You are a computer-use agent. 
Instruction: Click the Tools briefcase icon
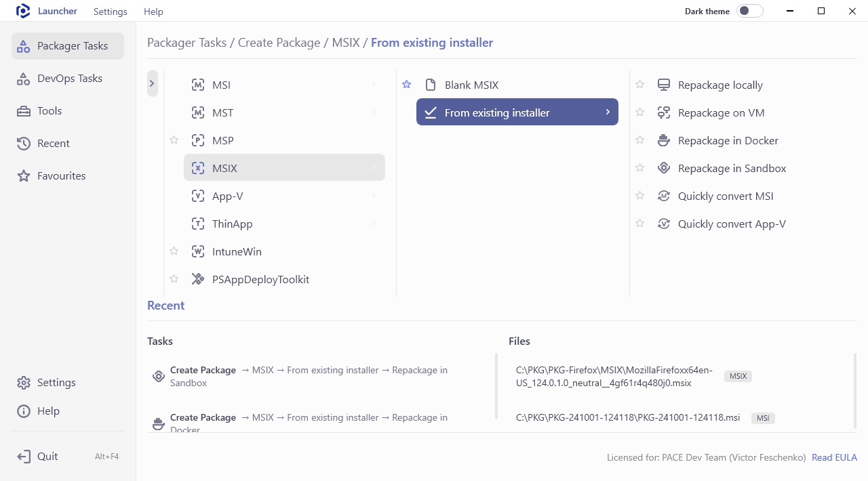24,111
